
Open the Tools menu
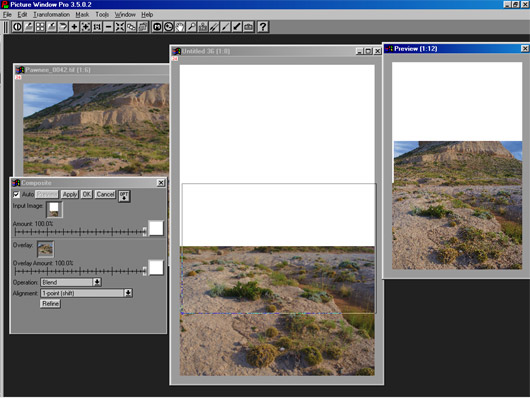102,15
